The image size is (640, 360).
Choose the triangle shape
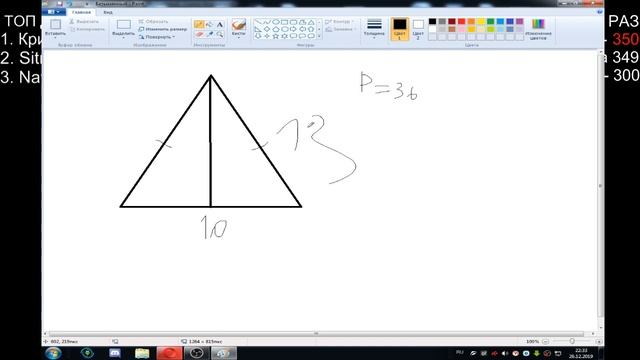[x=311, y=22]
